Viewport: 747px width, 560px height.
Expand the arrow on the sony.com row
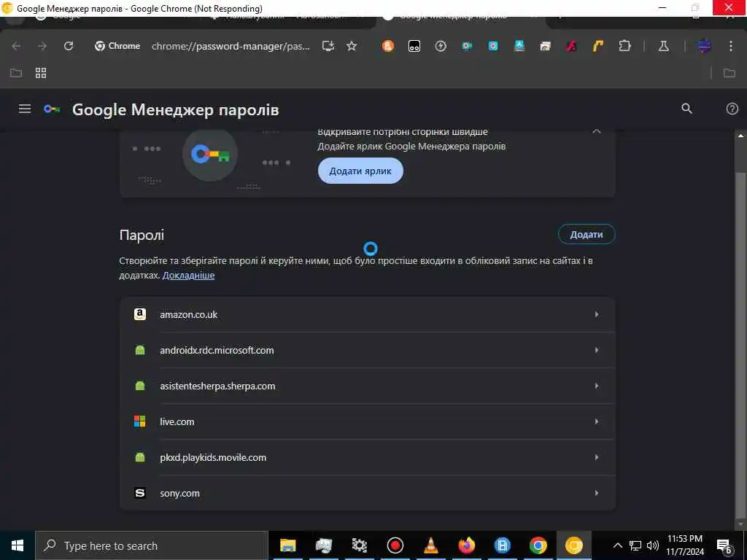point(597,493)
